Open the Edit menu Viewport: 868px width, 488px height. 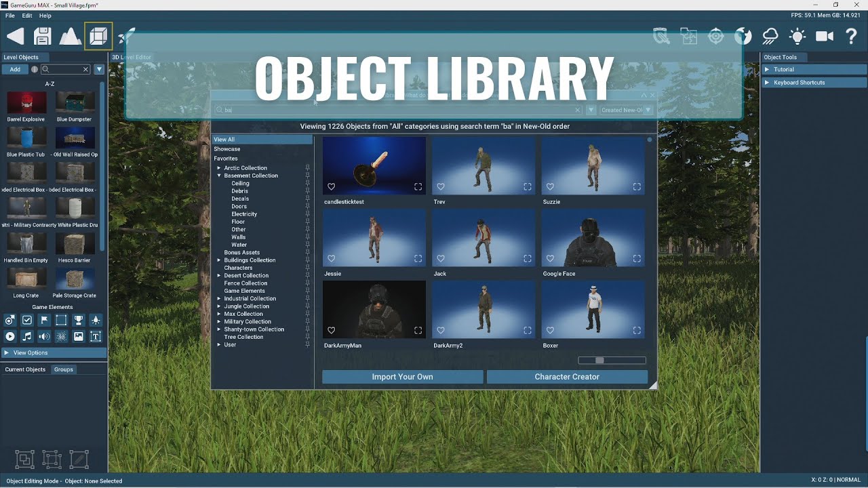(x=27, y=16)
